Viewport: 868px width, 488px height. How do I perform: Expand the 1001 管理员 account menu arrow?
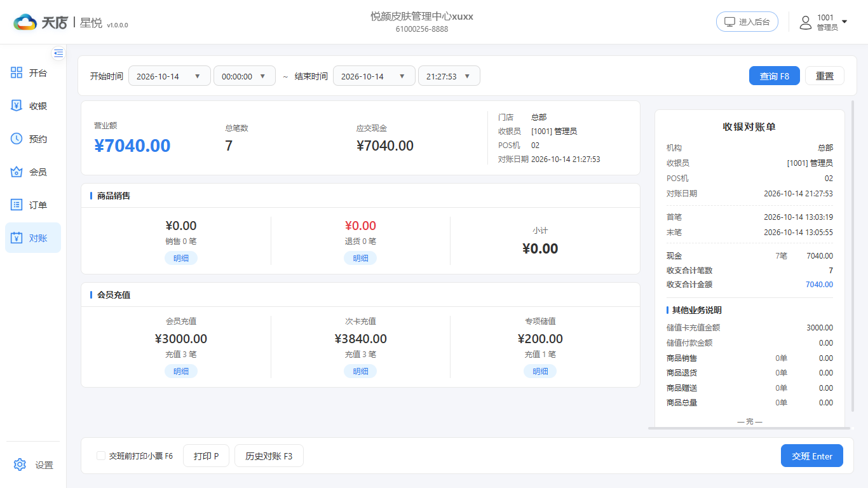coord(844,22)
